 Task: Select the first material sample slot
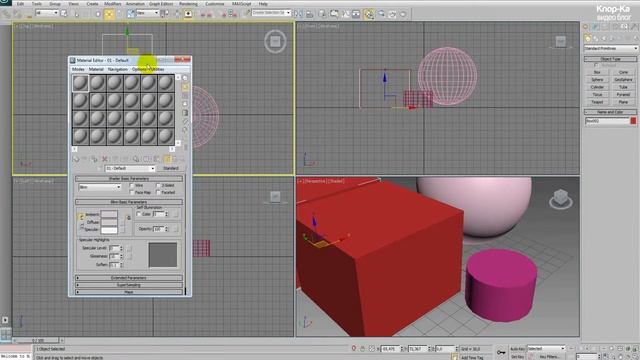(80, 83)
